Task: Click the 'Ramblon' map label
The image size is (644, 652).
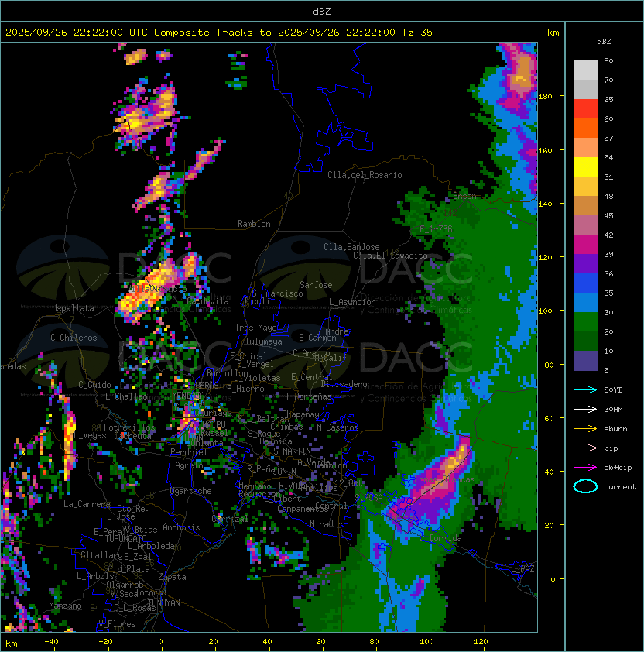Action: [254, 224]
